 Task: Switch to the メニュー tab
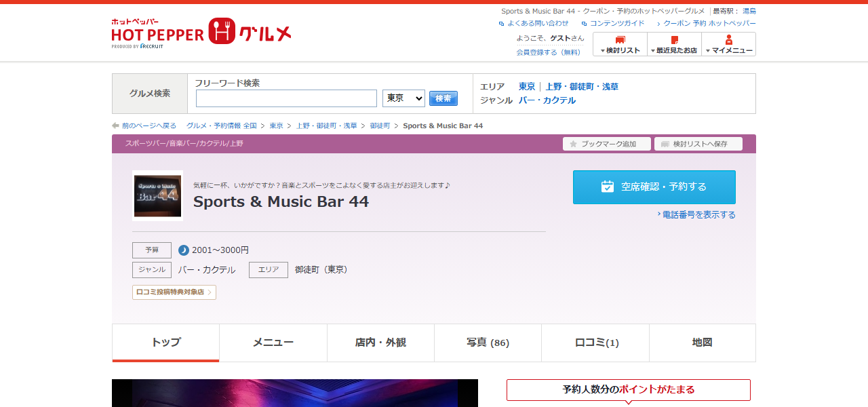point(273,343)
